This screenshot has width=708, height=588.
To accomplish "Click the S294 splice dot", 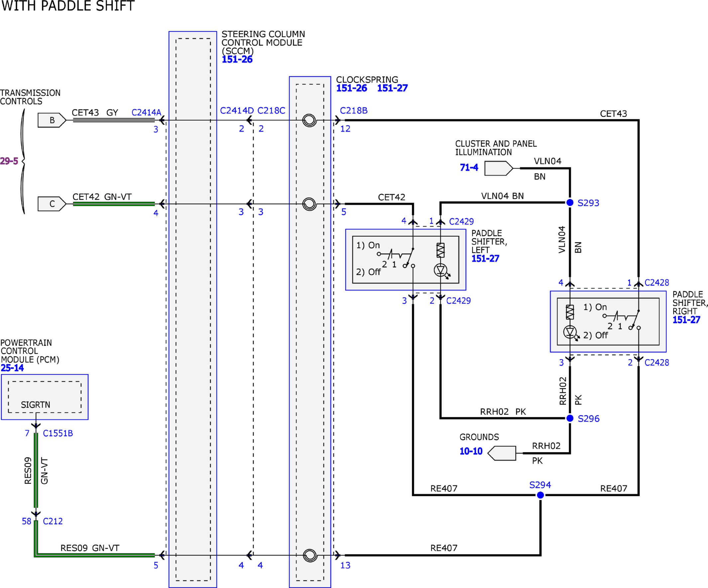I will click(540, 495).
